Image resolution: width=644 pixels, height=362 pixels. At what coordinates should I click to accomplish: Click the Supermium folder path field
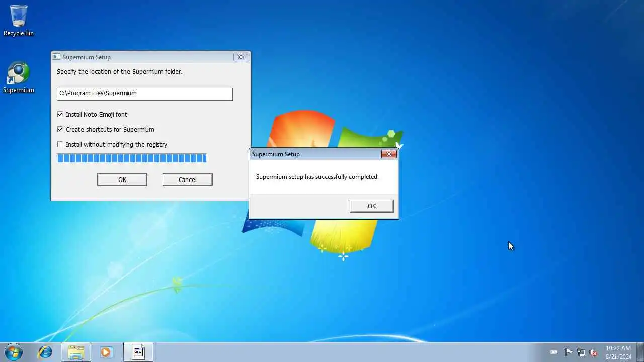145,94
